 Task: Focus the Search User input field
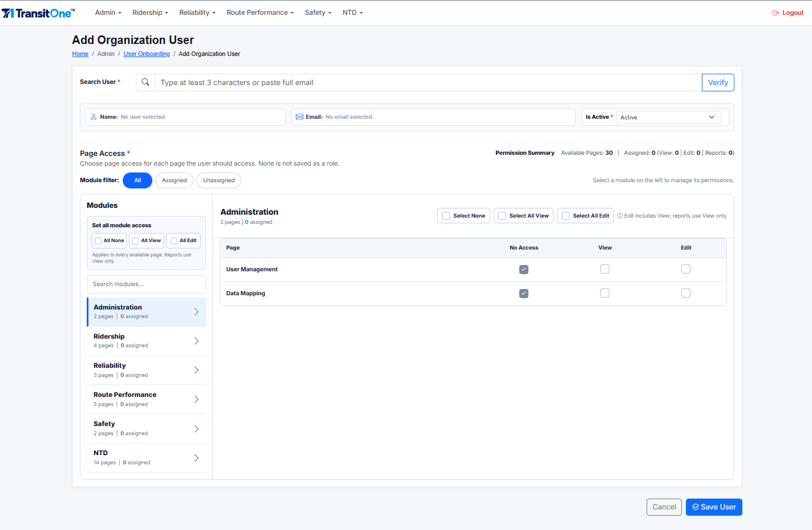[428, 82]
